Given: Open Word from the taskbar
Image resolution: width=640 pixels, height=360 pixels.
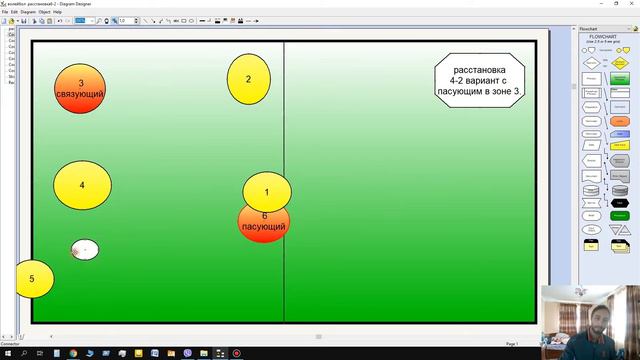Looking at the screenshot, I should (155, 353).
